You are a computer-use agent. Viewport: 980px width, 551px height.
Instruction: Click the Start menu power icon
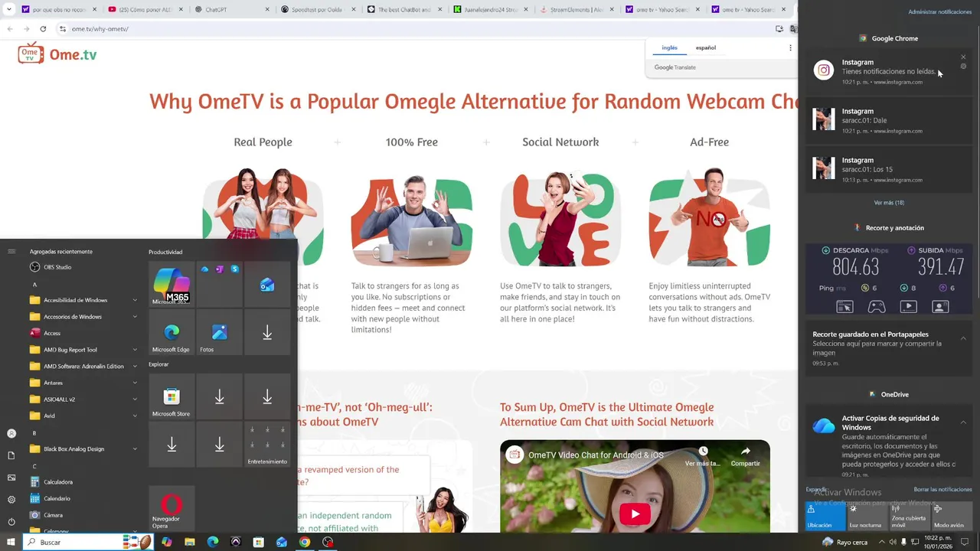coord(11,522)
